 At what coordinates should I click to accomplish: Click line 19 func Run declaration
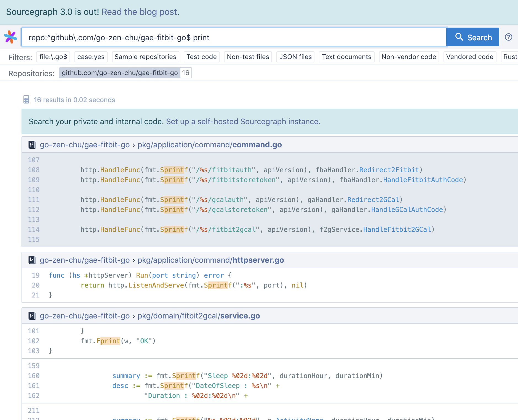tap(270, 275)
